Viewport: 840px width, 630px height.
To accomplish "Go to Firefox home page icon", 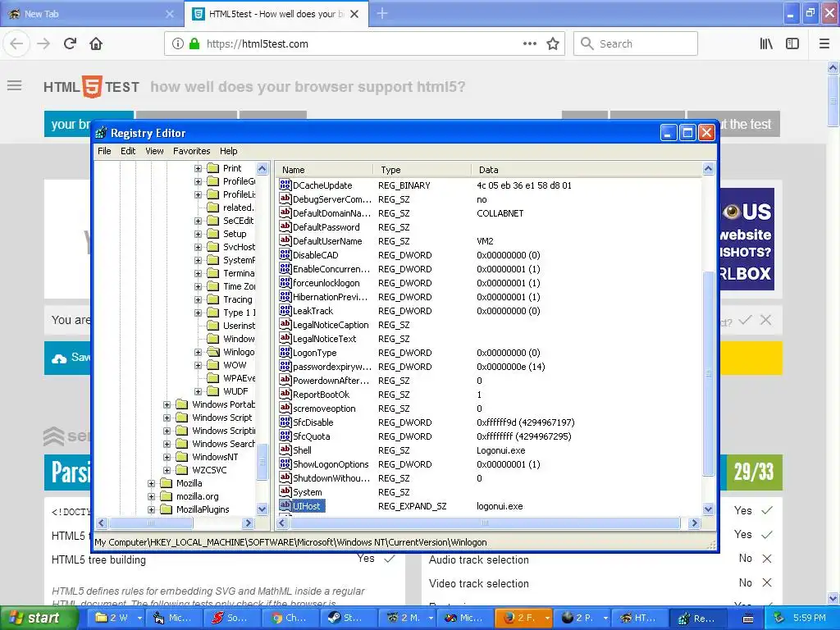I will (x=96, y=43).
